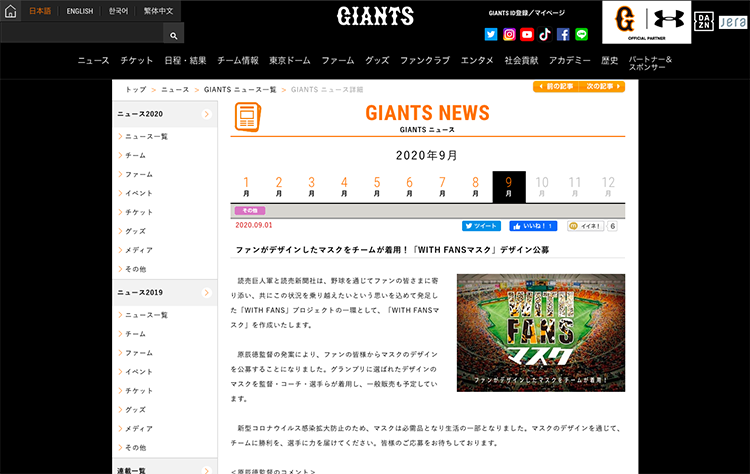Open the 東京ドーム menu item
The height and width of the screenshot is (474, 750).
[x=290, y=60]
